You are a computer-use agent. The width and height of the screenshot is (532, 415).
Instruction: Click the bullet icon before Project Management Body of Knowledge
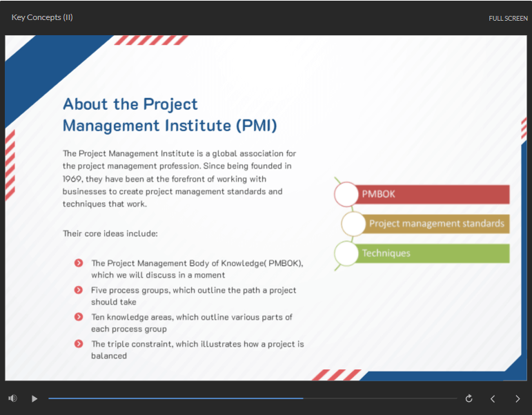point(79,263)
